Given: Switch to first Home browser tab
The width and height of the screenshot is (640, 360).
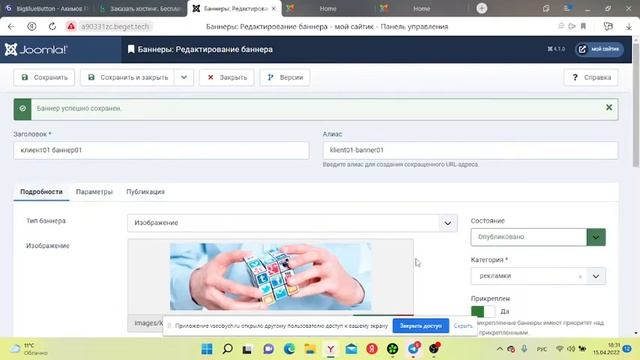Looking at the screenshot, I should [328, 8].
